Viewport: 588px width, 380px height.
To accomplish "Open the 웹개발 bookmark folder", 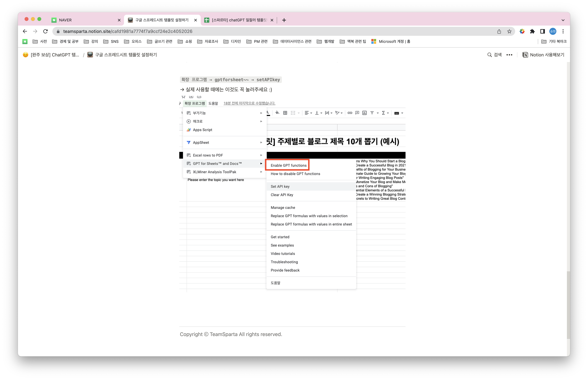I will pos(325,41).
